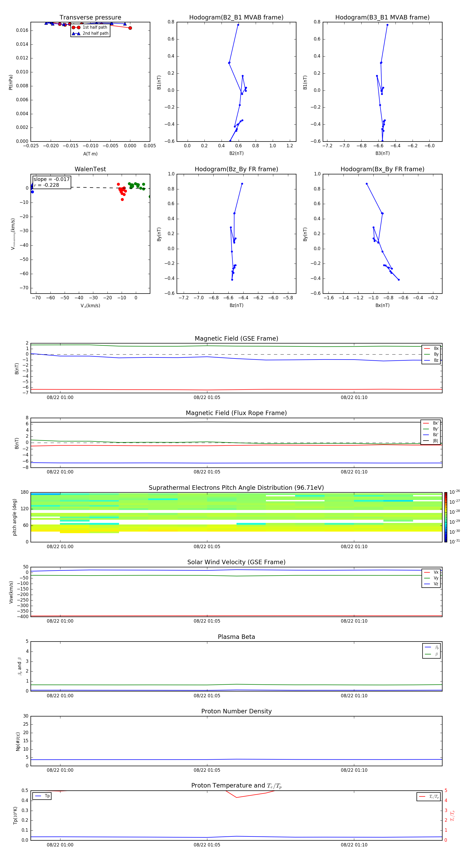
Task: Click the "Proton Temperature and Te/Tp" title
Action: tap(236, 786)
